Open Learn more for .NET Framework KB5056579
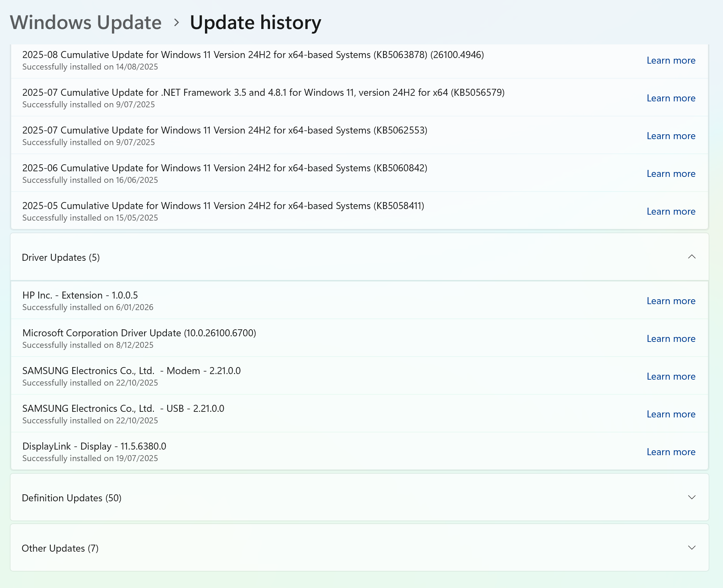Viewport: 723px width, 588px height. [x=671, y=98]
